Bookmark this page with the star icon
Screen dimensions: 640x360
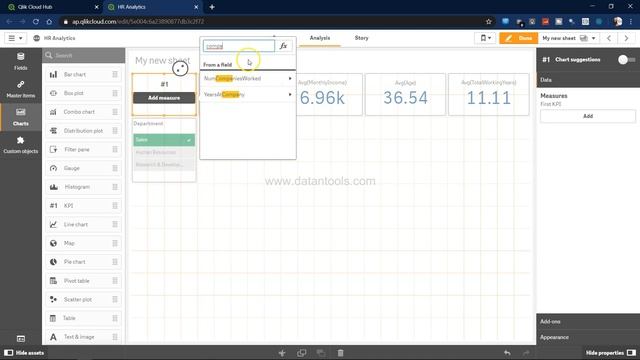pos(489,22)
